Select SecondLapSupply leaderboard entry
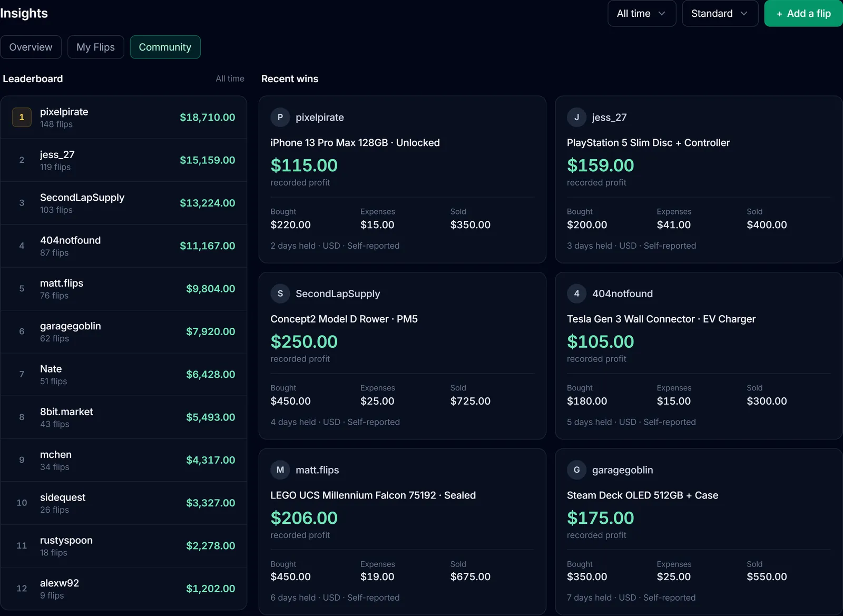Viewport: 843px width, 616px height. coord(124,203)
